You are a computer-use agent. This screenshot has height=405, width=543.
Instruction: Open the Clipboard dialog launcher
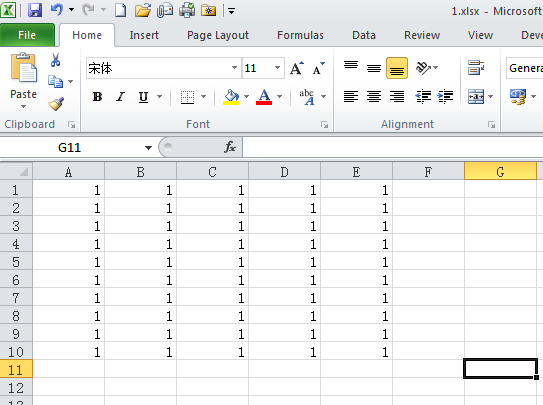tap(71, 125)
